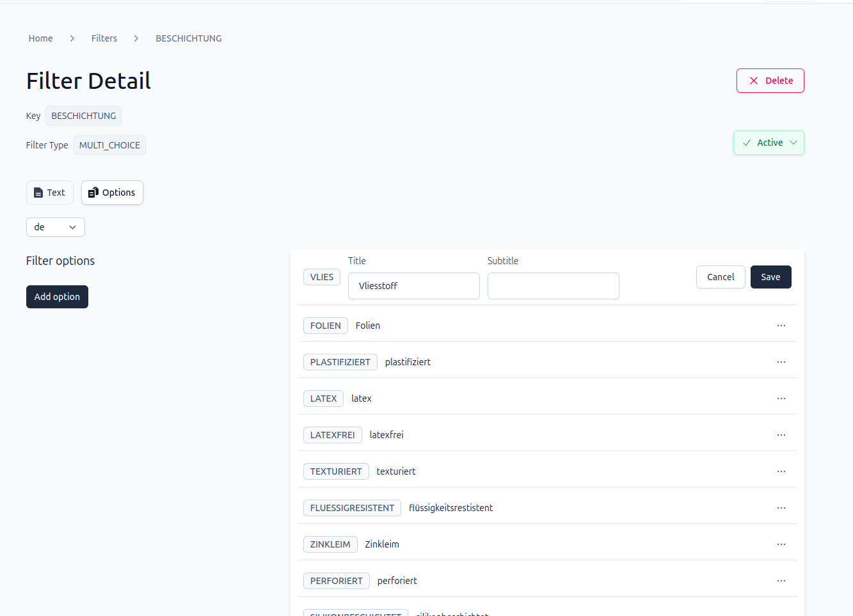
Task: Open the de language selector
Action: point(56,227)
